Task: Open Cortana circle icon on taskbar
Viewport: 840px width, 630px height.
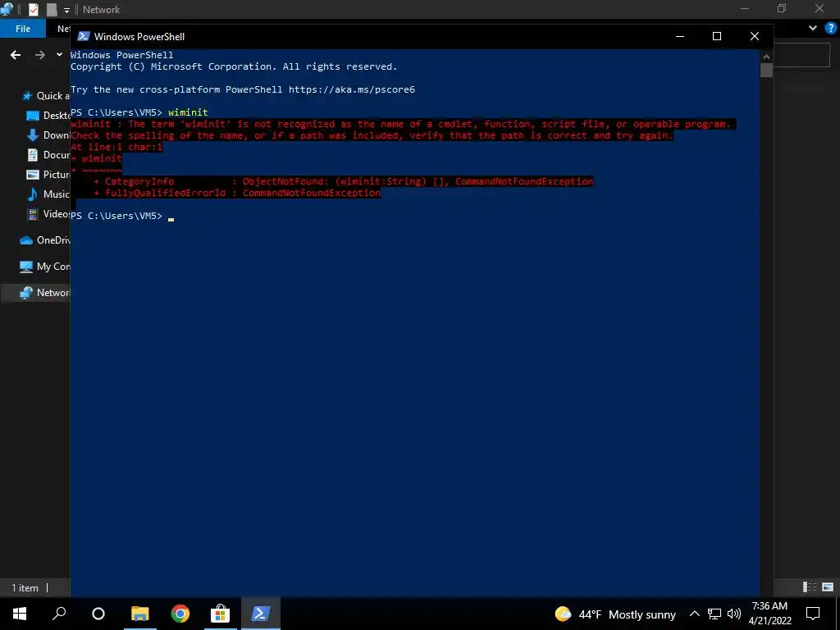Action: coord(98,614)
